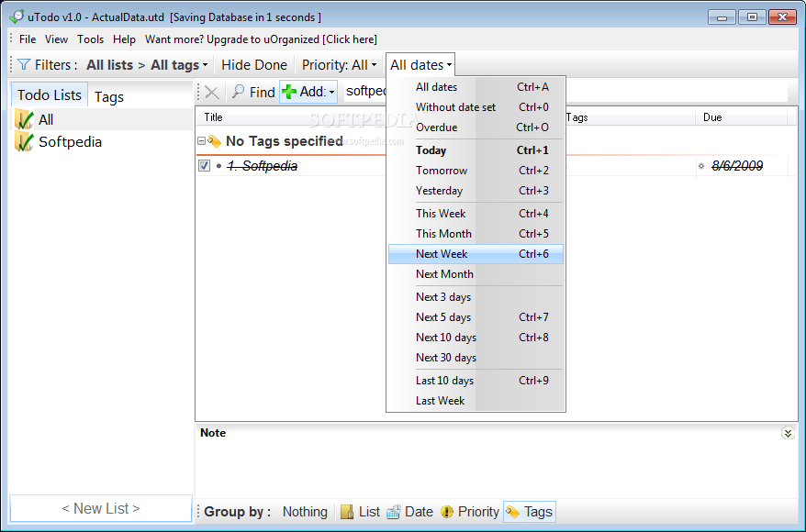
Task: Group tasks by Nothing
Action: click(305, 512)
